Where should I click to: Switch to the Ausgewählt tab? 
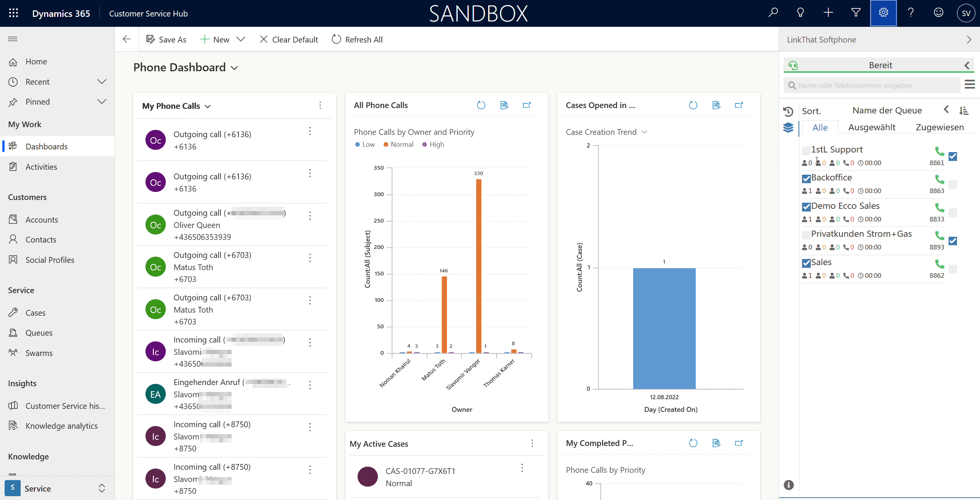pos(872,127)
